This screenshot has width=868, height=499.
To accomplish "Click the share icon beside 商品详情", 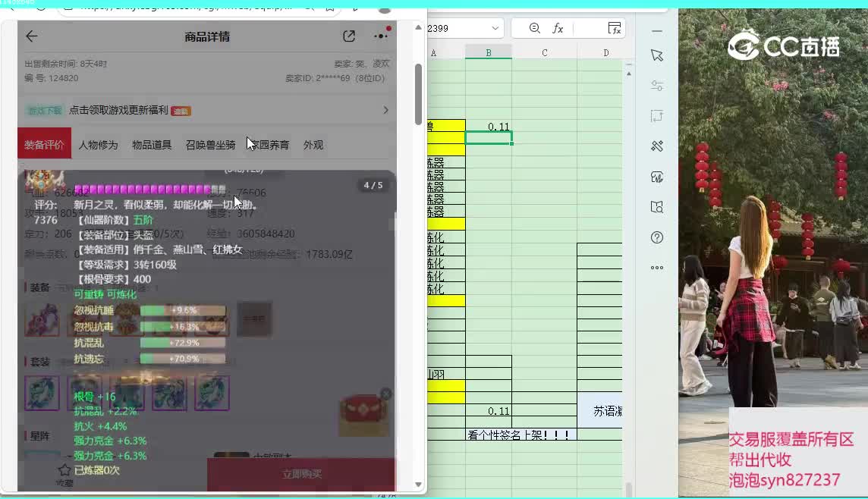I will (x=349, y=36).
